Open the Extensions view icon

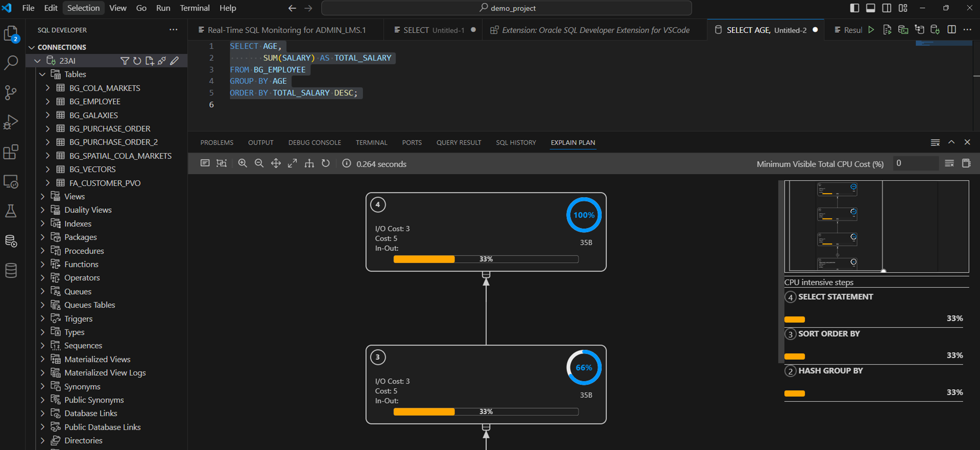pos(11,152)
